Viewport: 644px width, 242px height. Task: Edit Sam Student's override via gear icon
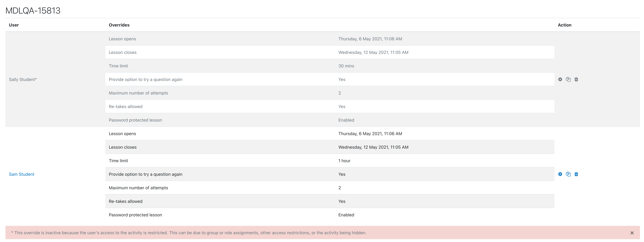(560, 174)
